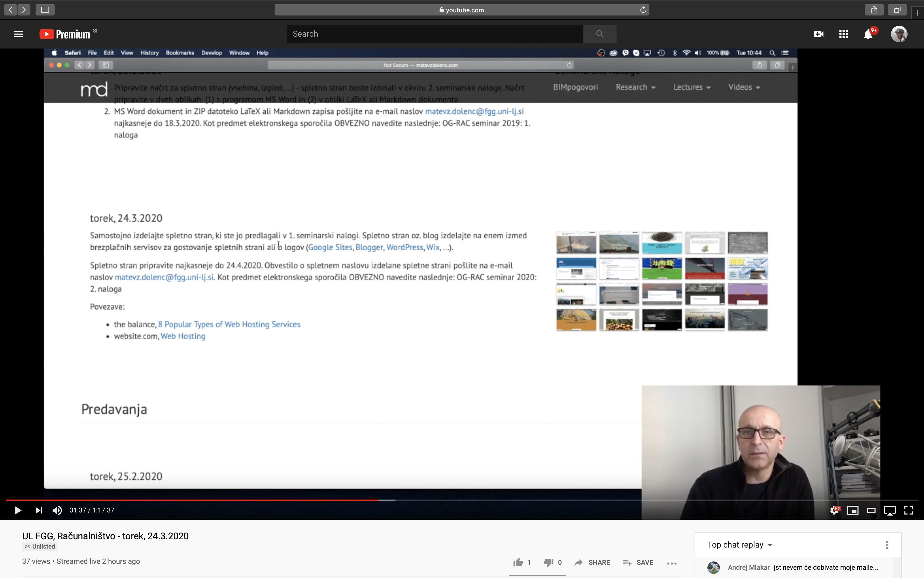Click the Predavanja heading in video
The image size is (924, 578).
coord(114,409)
